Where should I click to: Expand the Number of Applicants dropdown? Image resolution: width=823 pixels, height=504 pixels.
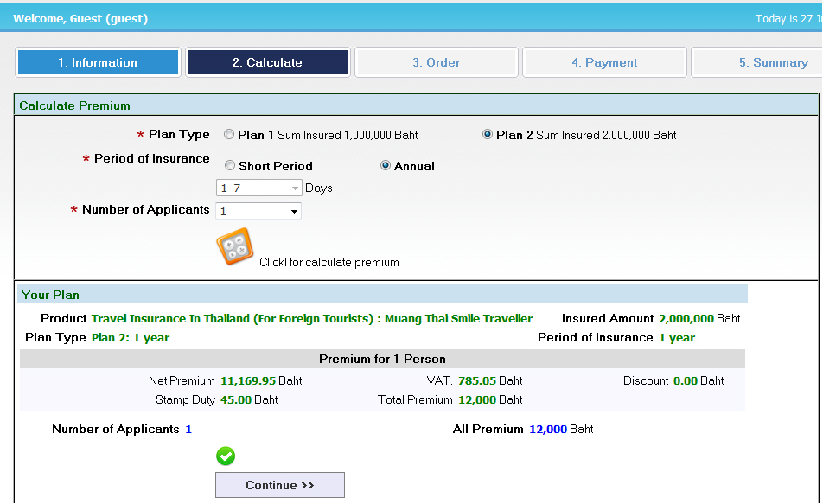click(x=258, y=211)
